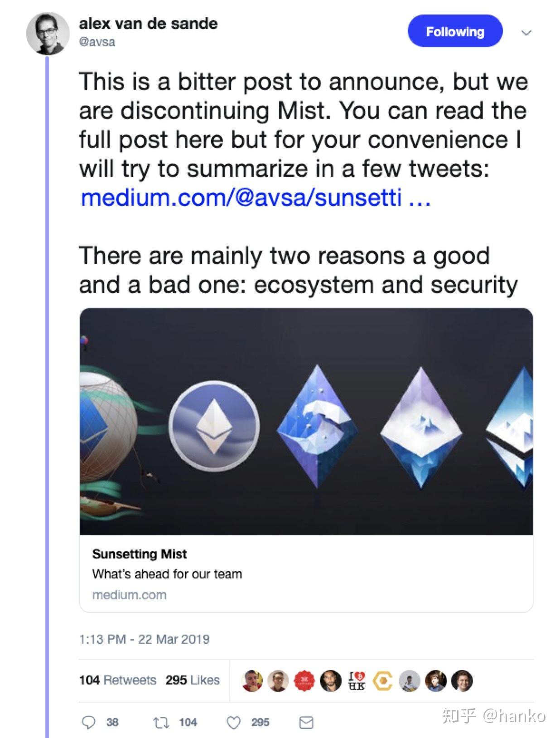View the 104 Retweets list

point(117,680)
